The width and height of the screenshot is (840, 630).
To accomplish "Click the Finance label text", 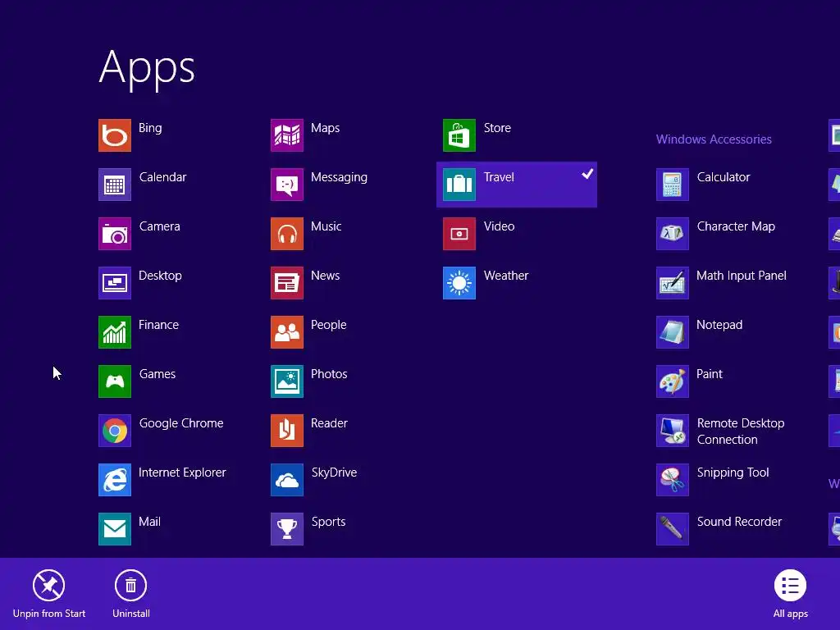I will coord(158,325).
